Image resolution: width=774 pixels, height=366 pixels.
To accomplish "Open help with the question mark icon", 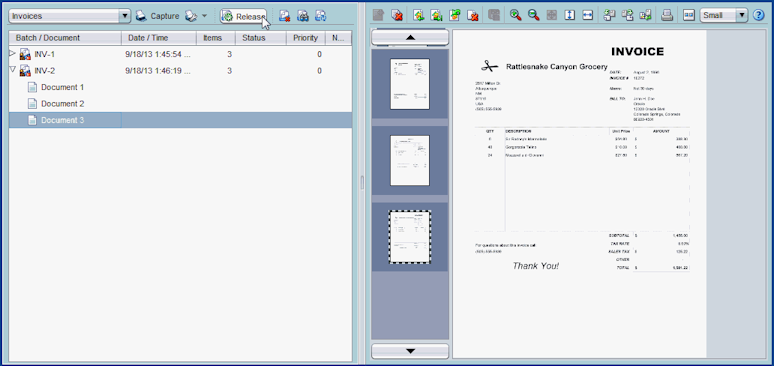I will pos(758,15).
